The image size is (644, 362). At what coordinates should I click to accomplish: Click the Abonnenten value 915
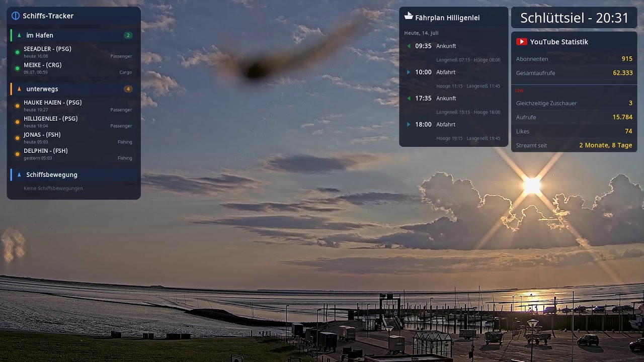point(627,59)
